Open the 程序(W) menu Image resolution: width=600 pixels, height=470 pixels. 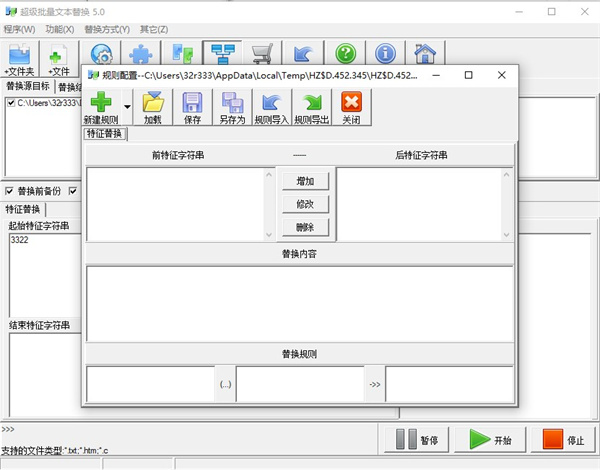tap(19, 29)
